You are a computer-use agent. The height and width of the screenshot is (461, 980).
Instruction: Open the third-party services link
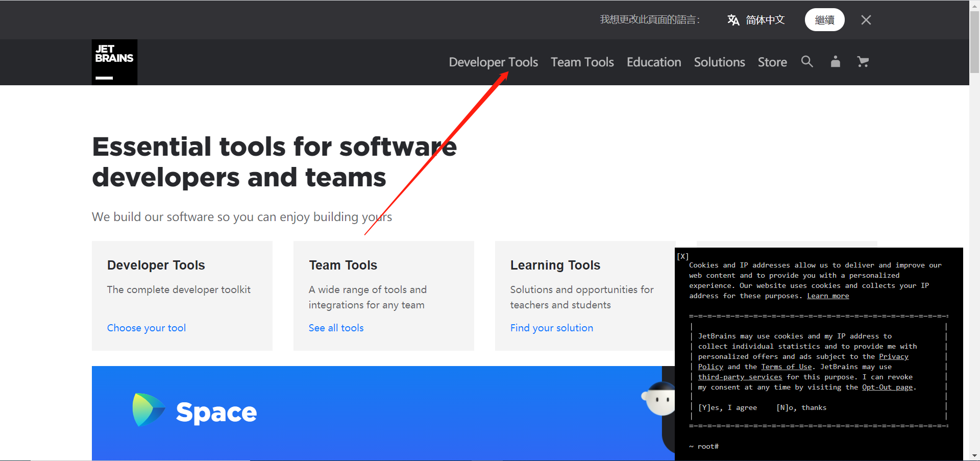[x=740, y=377]
